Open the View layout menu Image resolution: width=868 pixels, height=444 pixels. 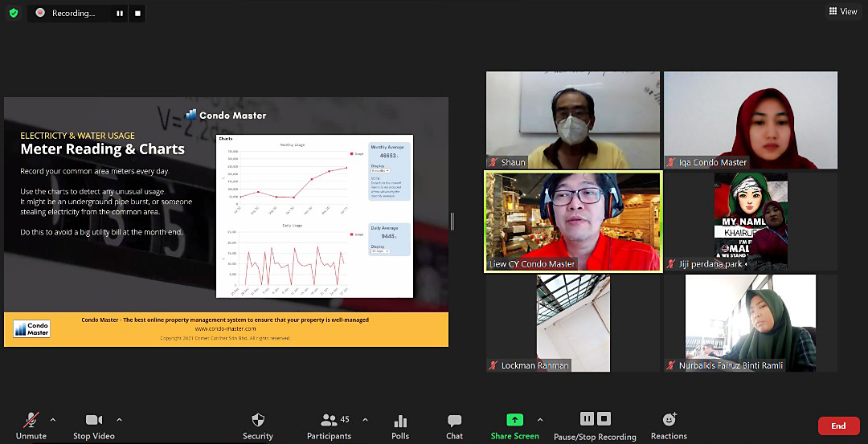click(843, 11)
